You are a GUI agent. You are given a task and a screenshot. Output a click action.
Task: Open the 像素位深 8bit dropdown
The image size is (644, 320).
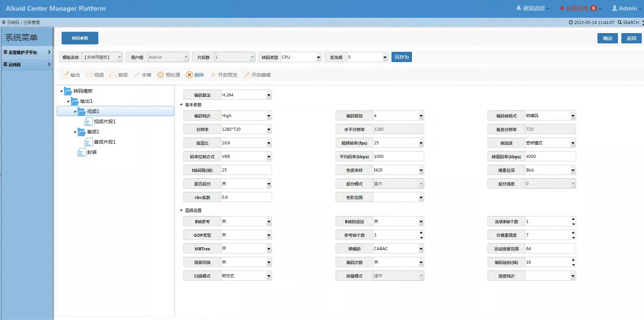click(x=573, y=170)
